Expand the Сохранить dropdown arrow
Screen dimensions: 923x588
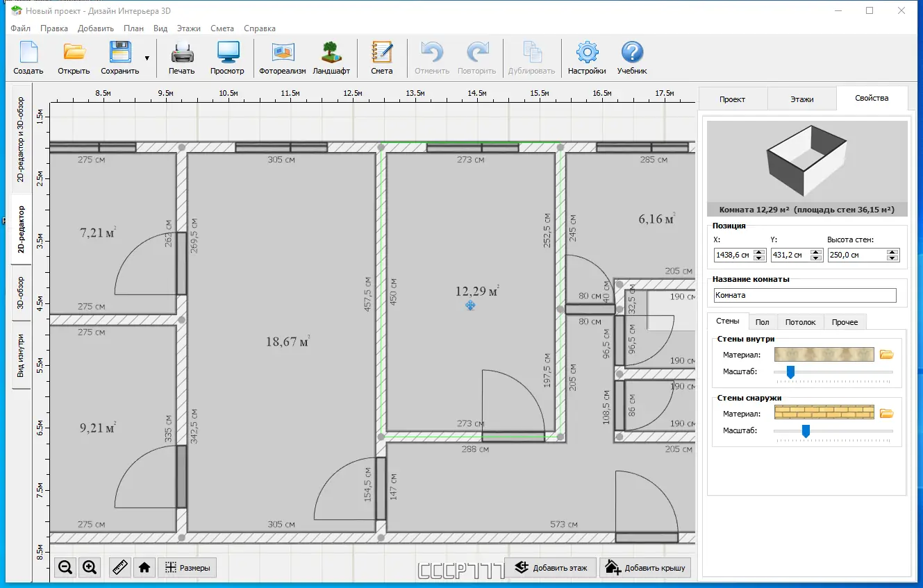147,58
